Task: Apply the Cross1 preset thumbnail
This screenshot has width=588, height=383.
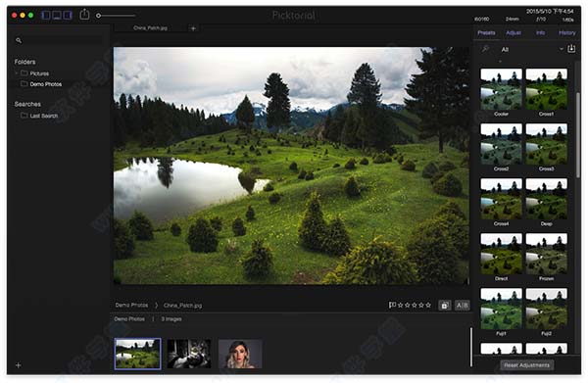Action: coord(547,89)
